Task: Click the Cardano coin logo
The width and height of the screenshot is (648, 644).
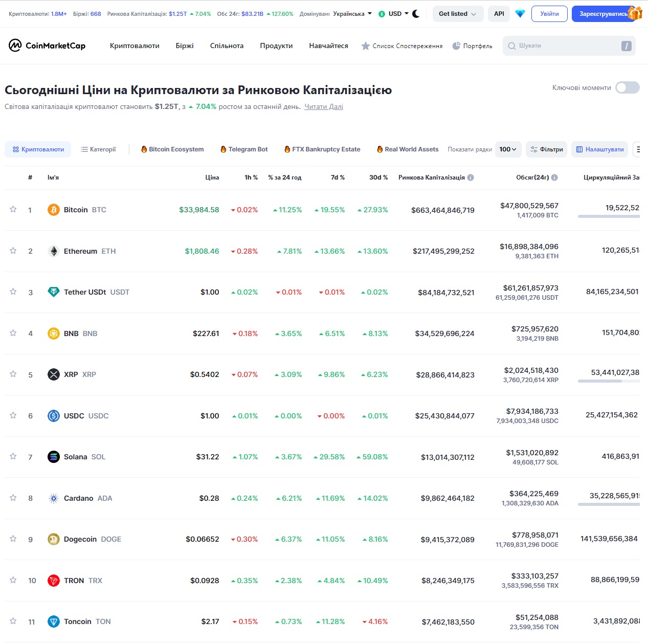Action: pyautogui.click(x=54, y=498)
